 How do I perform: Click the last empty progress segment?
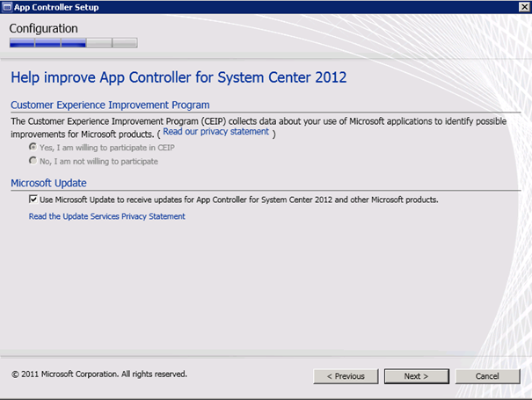coord(125,43)
